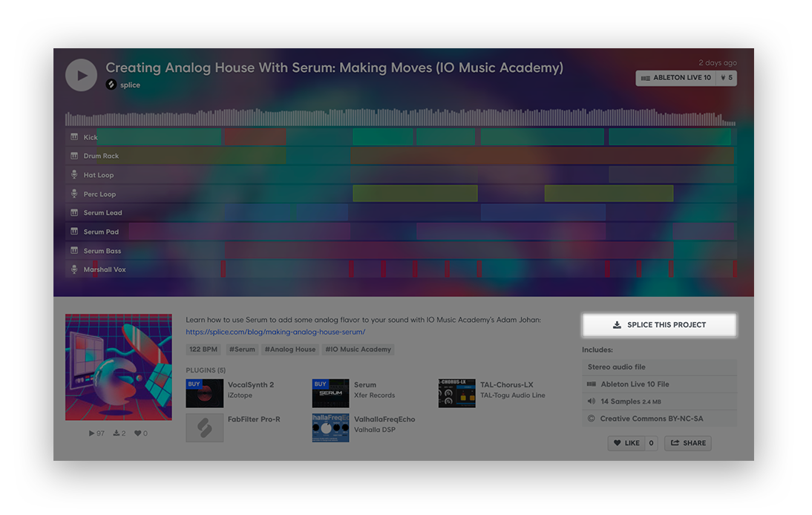Click the download count icon showing 2
Image resolution: width=812 pixels, height=515 pixels.
pyautogui.click(x=117, y=433)
